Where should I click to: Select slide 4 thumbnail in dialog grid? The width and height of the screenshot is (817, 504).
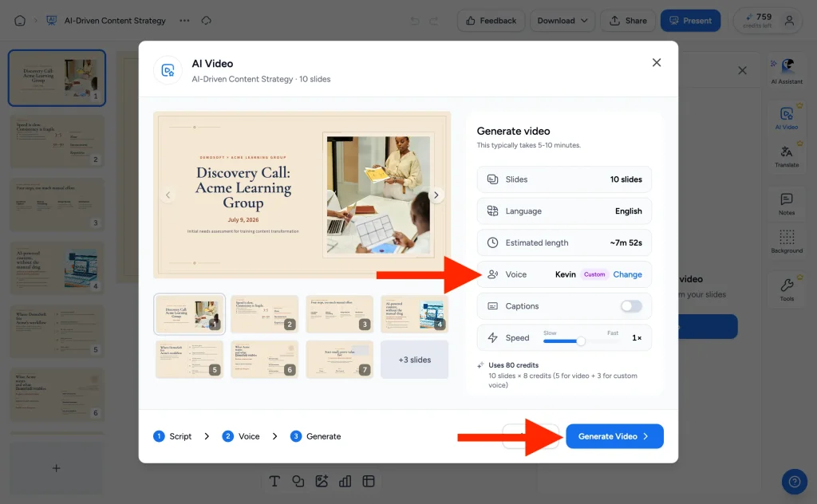click(x=415, y=314)
